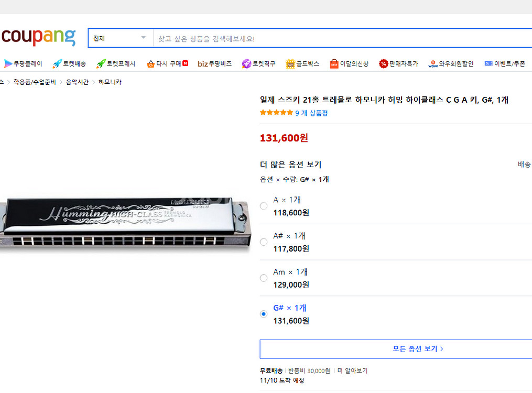Open the 9개 상품평 reviews link
Viewport: 532px width, 393px height.
(x=311, y=113)
